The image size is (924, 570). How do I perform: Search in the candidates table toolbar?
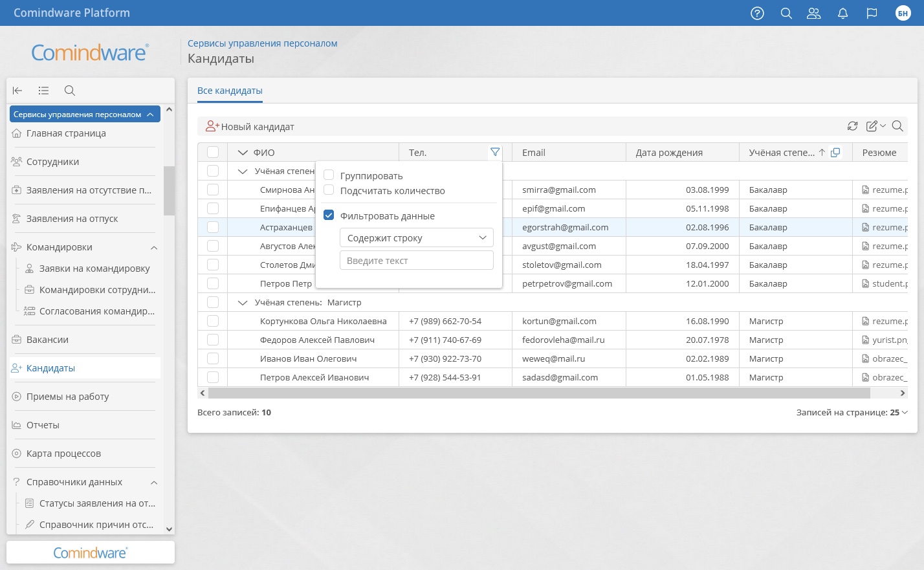[x=897, y=126]
